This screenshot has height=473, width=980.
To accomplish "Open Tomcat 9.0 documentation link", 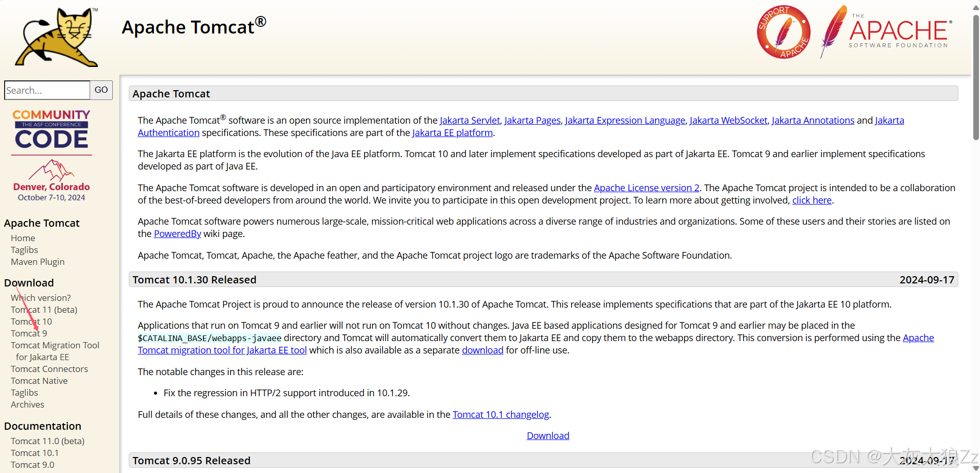I will (x=32, y=465).
